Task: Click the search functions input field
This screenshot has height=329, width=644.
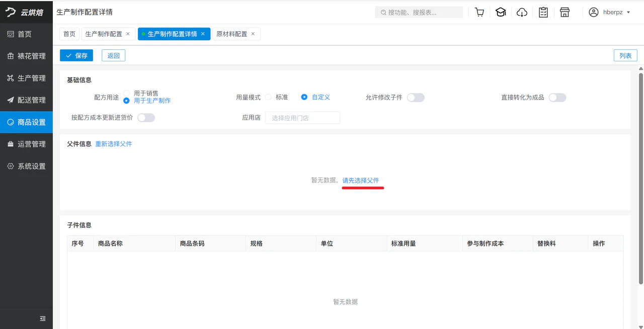Action: coord(419,12)
